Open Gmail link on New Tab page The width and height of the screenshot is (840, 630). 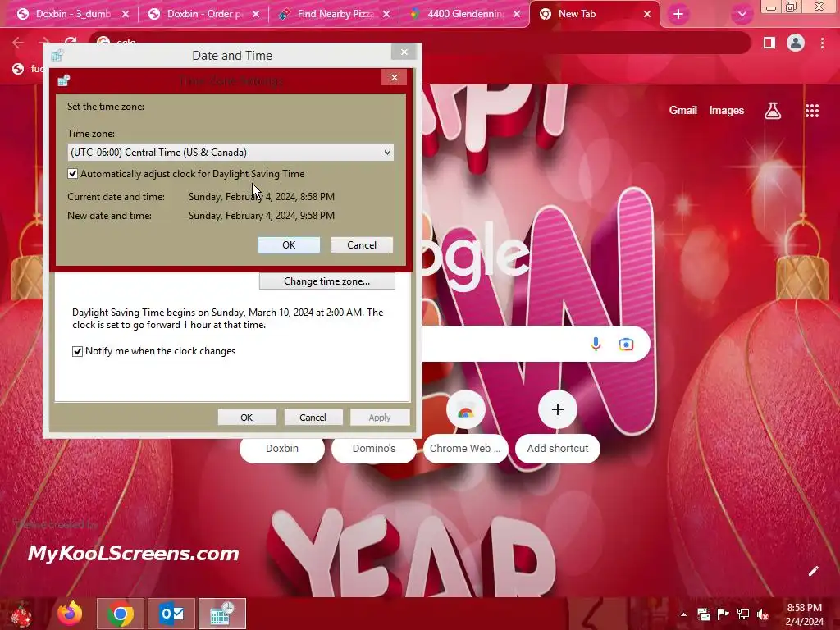pos(683,111)
